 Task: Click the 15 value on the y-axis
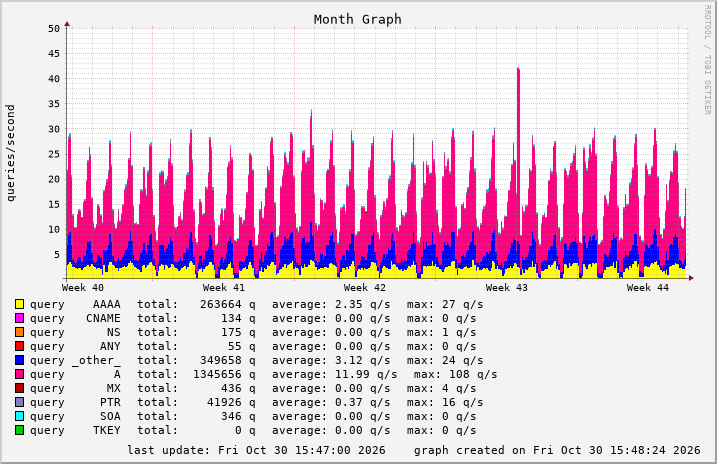pyautogui.click(x=54, y=204)
